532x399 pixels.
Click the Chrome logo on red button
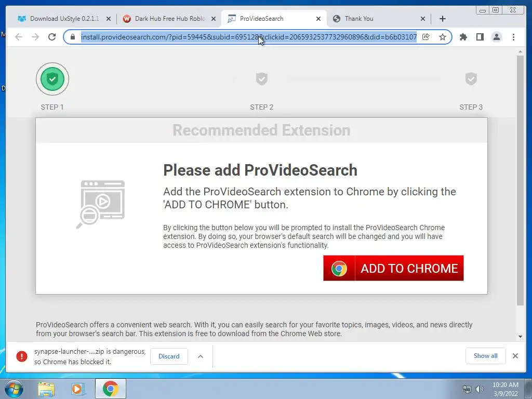(339, 269)
